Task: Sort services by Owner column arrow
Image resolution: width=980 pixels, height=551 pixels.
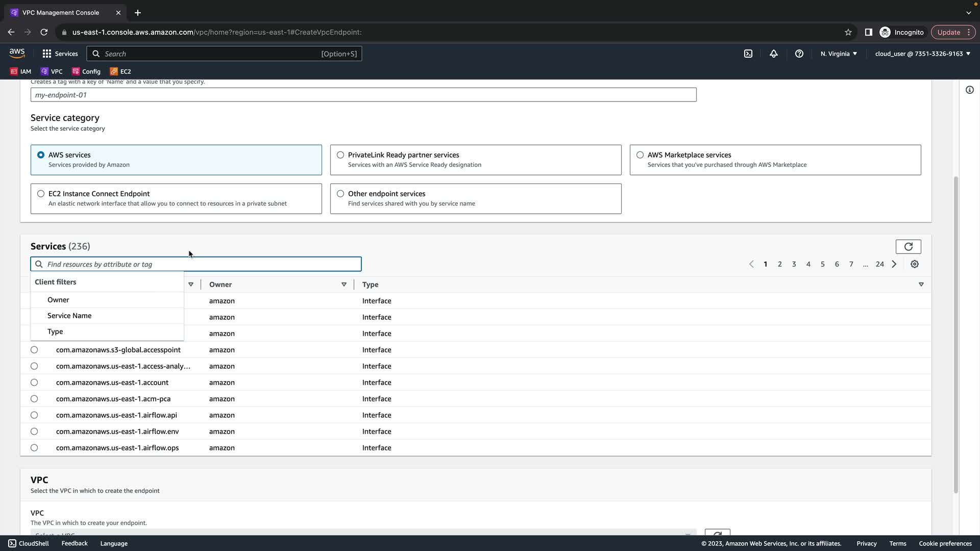Action: pyautogui.click(x=344, y=285)
